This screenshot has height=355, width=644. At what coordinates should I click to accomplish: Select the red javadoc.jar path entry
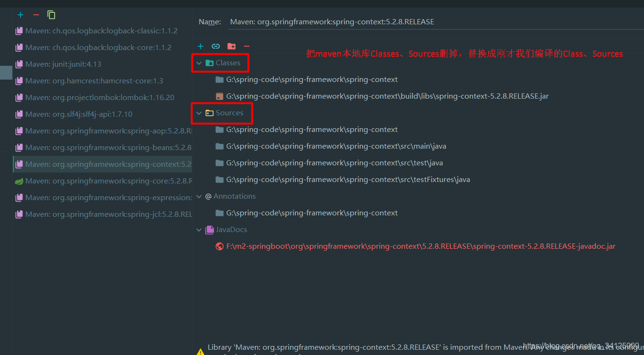pyautogui.click(x=421, y=246)
